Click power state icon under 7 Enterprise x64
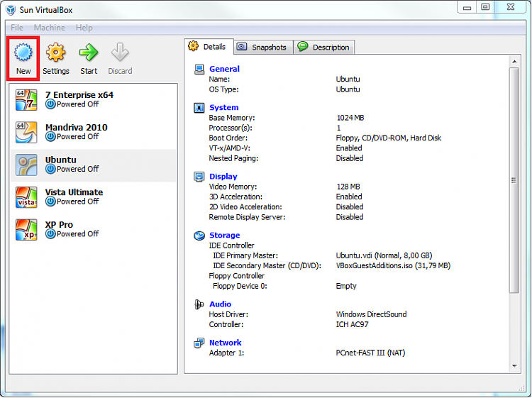The height and width of the screenshot is (398, 532). [x=50, y=104]
